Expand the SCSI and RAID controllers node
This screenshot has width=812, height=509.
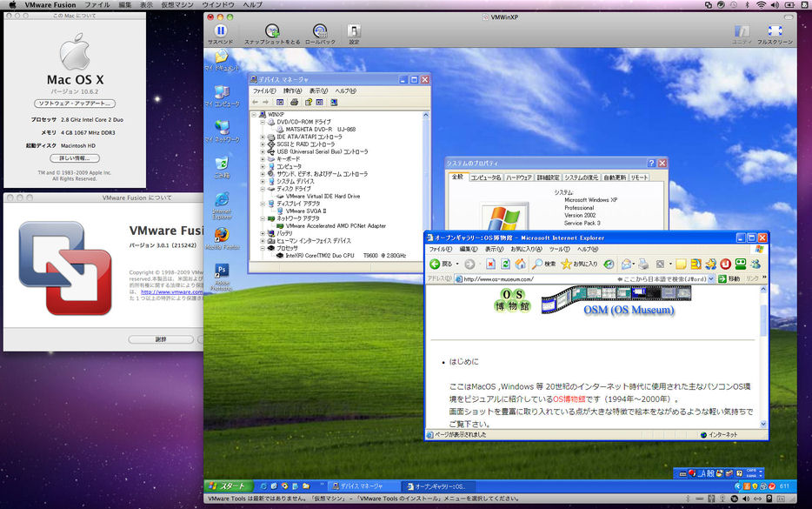click(263, 144)
